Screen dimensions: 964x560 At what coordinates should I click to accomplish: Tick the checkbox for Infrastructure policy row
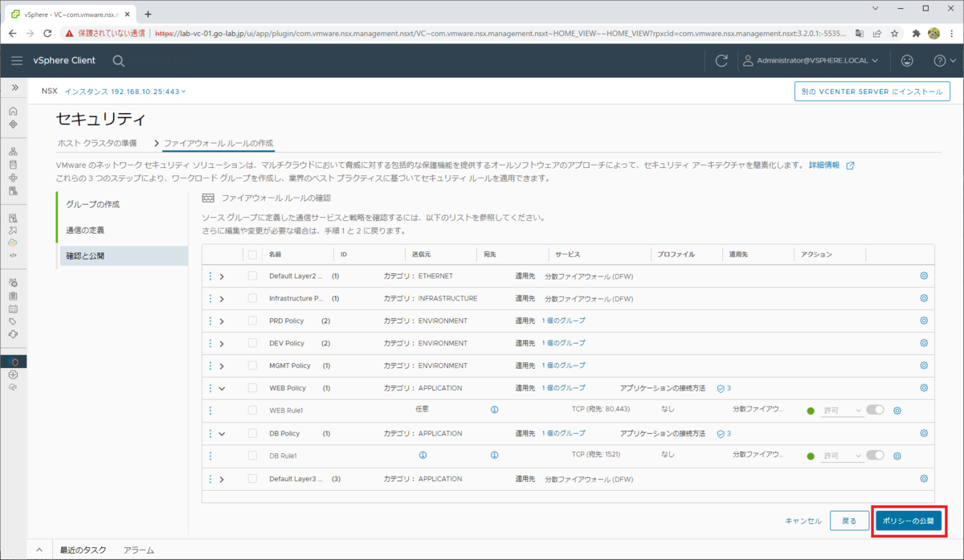point(253,298)
